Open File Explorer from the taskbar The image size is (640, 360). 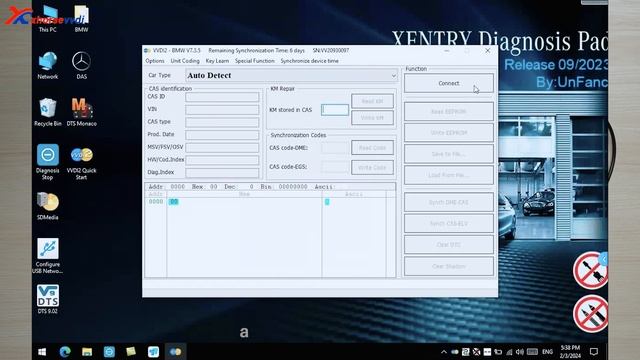coord(87,352)
